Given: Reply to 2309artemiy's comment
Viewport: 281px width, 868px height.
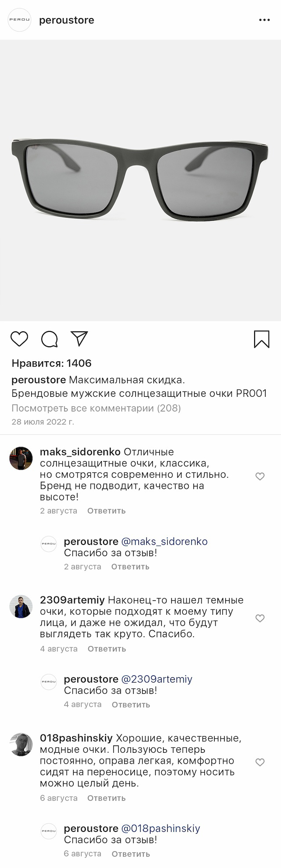Looking at the screenshot, I should (107, 649).
